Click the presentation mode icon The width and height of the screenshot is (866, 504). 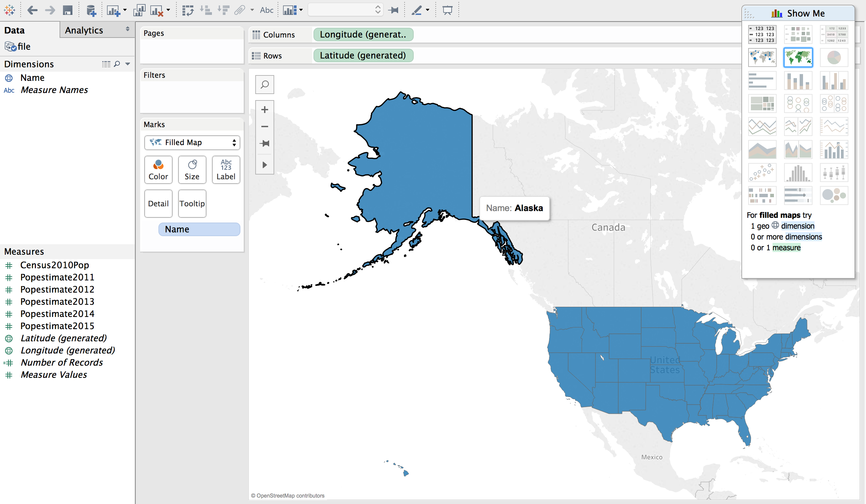pos(447,10)
